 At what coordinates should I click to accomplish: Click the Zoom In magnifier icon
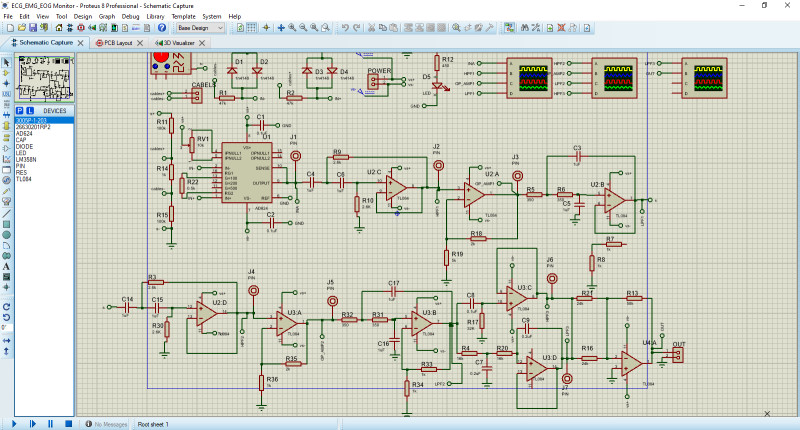pos(293,28)
